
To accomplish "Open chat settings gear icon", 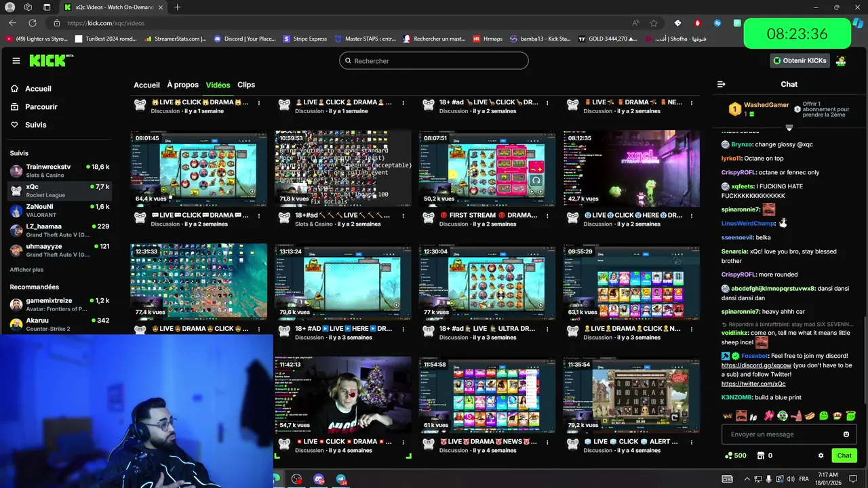I will pos(821,455).
